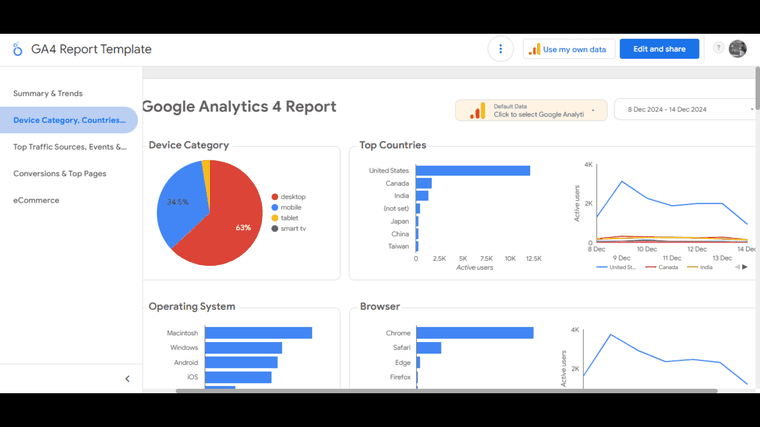Click the smart tv legend color dot

coord(275,229)
